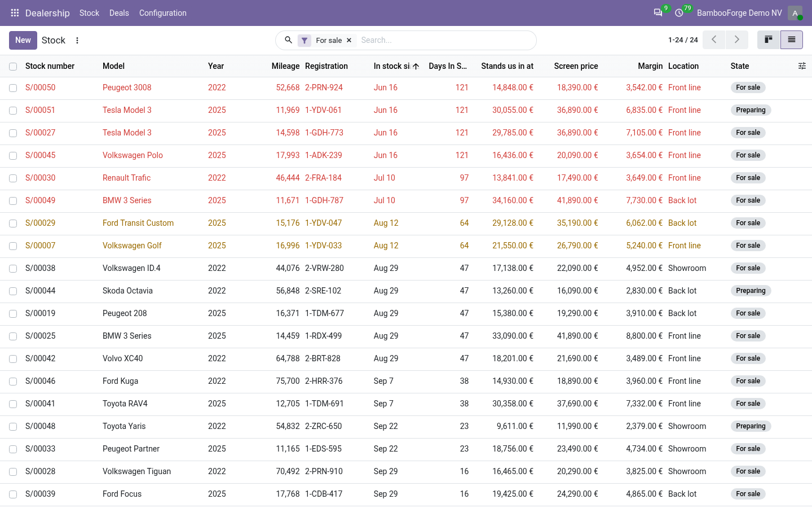This screenshot has height=508, width=812.
Task: Click the search magnifier icon
Action: 288,40
